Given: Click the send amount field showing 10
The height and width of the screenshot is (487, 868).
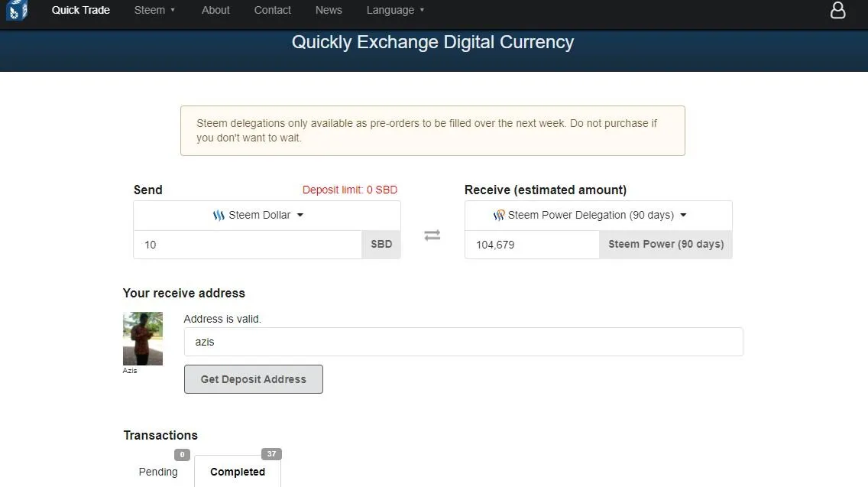Looking at the screenshot, I should click(248, 245).
